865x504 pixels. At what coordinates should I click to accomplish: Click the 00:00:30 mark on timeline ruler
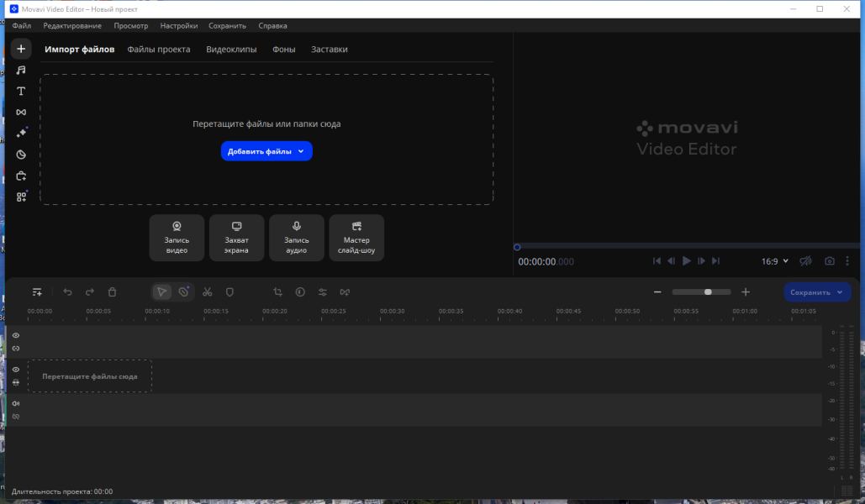click(393, 312)
